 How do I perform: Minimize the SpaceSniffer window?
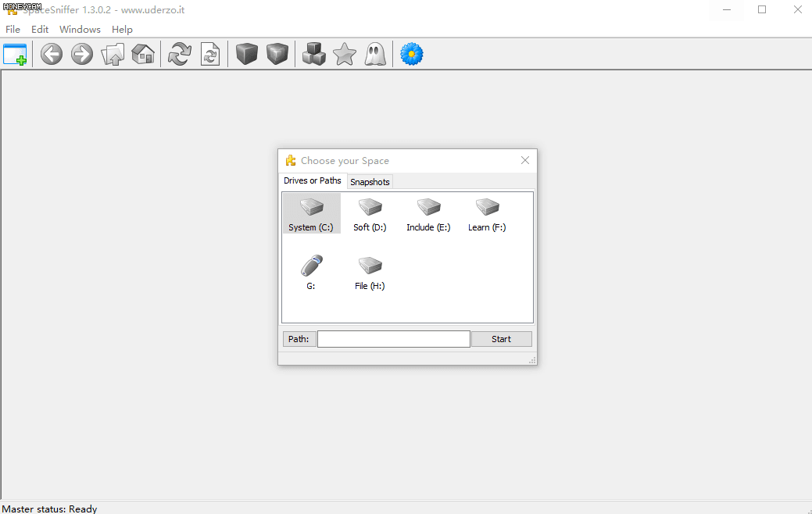[727, 9]
